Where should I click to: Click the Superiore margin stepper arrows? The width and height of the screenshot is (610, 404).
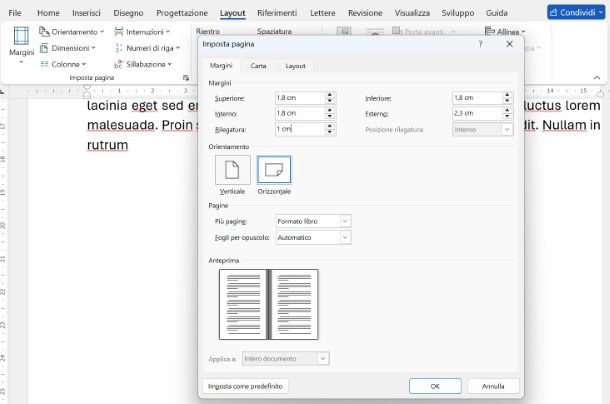pos(329,98)
